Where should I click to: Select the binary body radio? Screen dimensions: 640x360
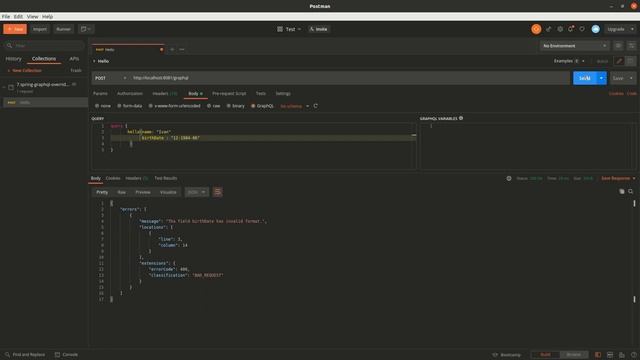[x=229, y=106]
